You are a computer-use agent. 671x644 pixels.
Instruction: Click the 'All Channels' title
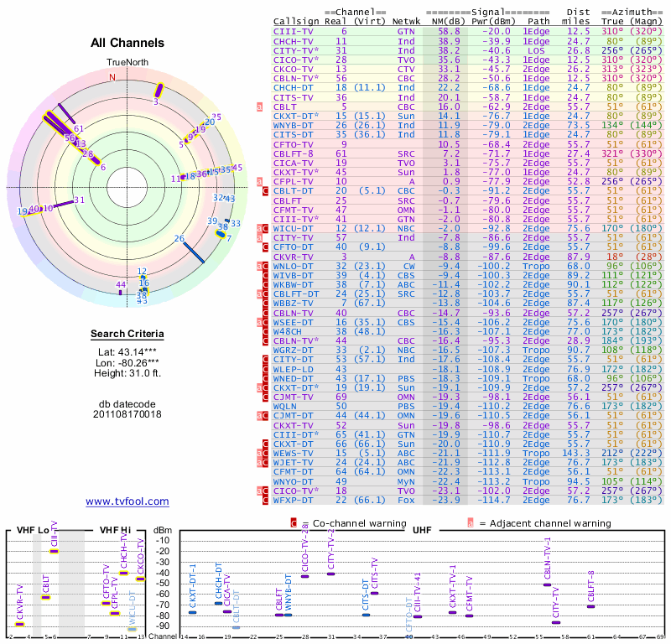point(127,43)
